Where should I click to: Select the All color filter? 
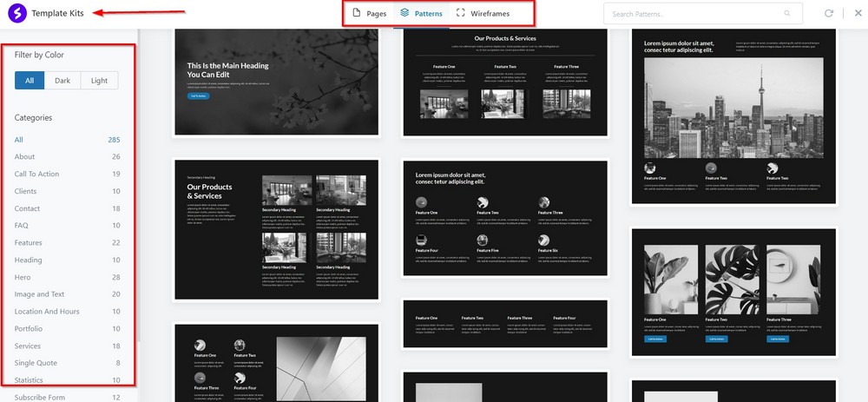30,80
